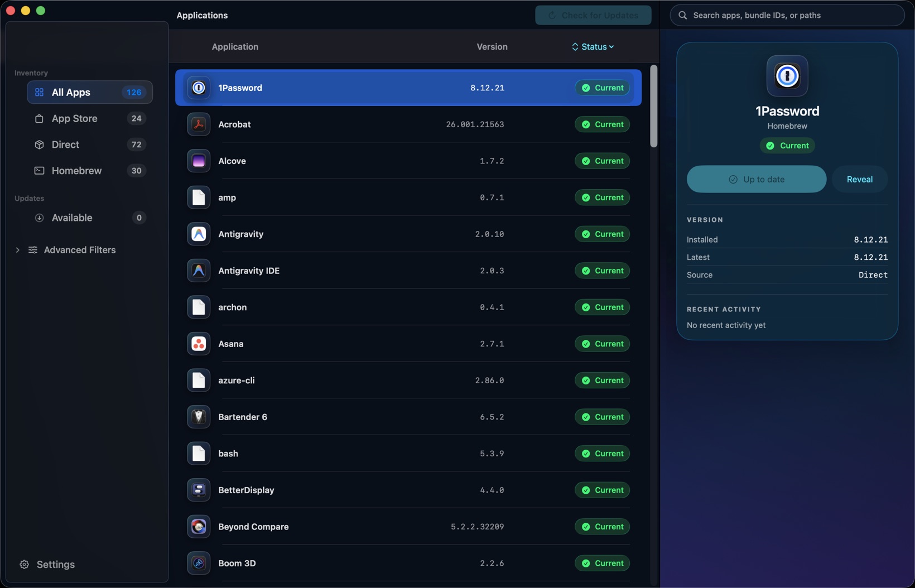Click the BetterDisplay app icon
Viewport: 915px width, 588px height.
pos(199,490)
